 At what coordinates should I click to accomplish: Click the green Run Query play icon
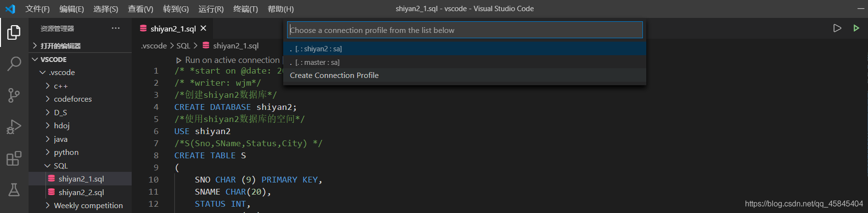pyautogui.click(x=856, y=28)
